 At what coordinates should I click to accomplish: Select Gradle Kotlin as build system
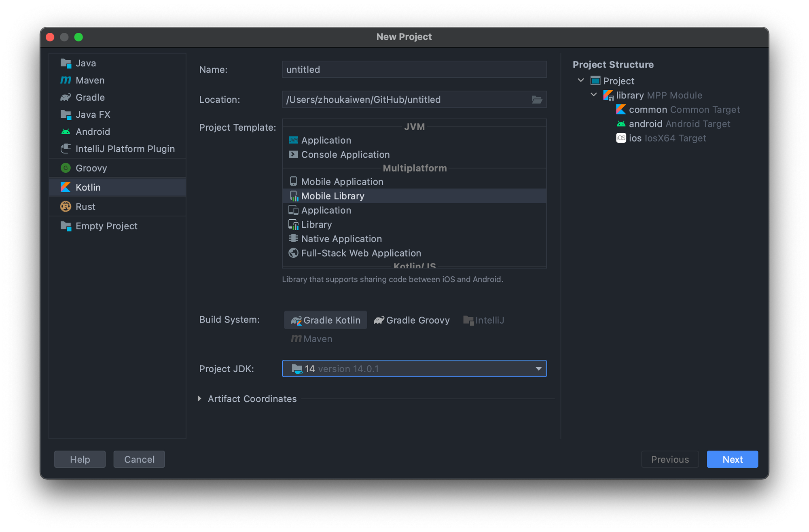[325, 320]
